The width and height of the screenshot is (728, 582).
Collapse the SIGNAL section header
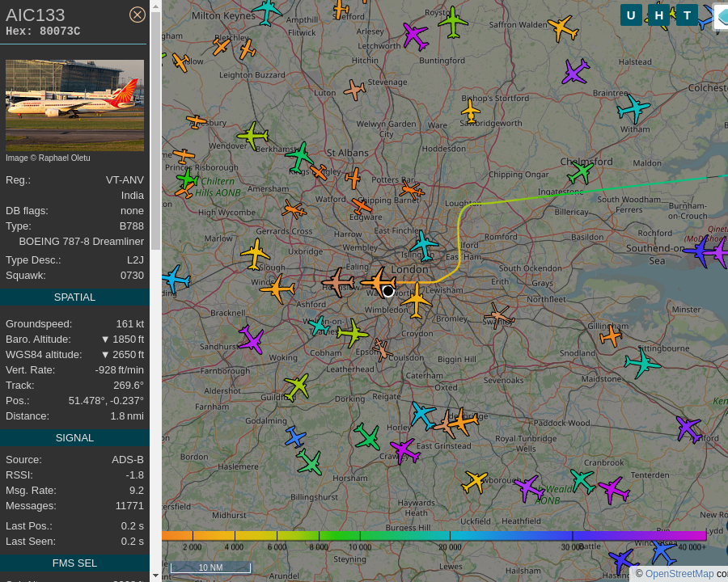tap(74, 437)
